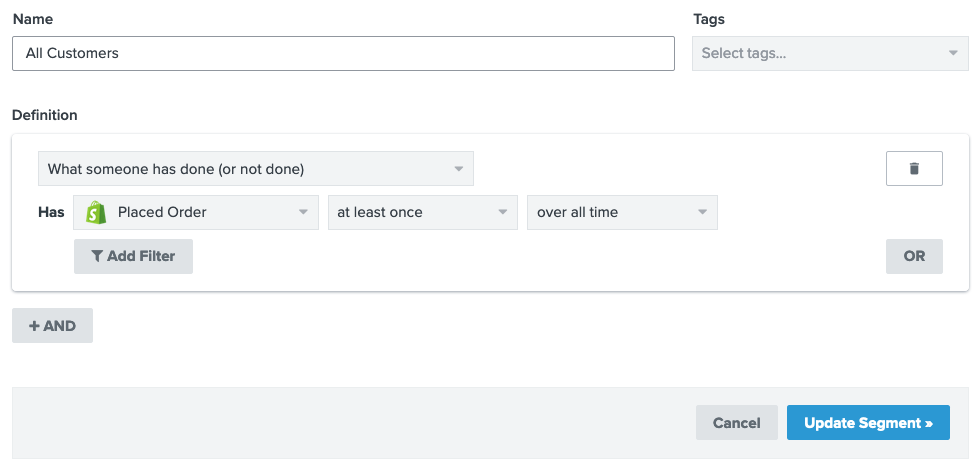The width and height of the screenshot is (978, 467).
Task: Add a new AND condition group
Action: [52, 326]
